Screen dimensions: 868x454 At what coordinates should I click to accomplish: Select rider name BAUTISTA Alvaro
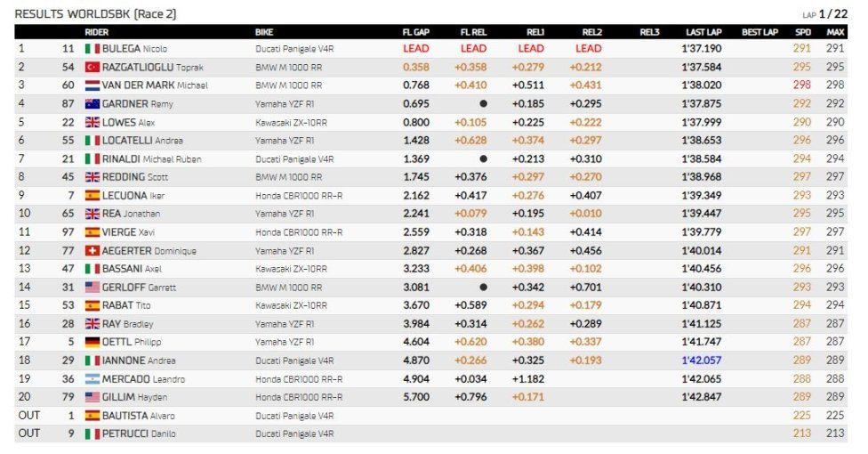[x=139, y=416]
